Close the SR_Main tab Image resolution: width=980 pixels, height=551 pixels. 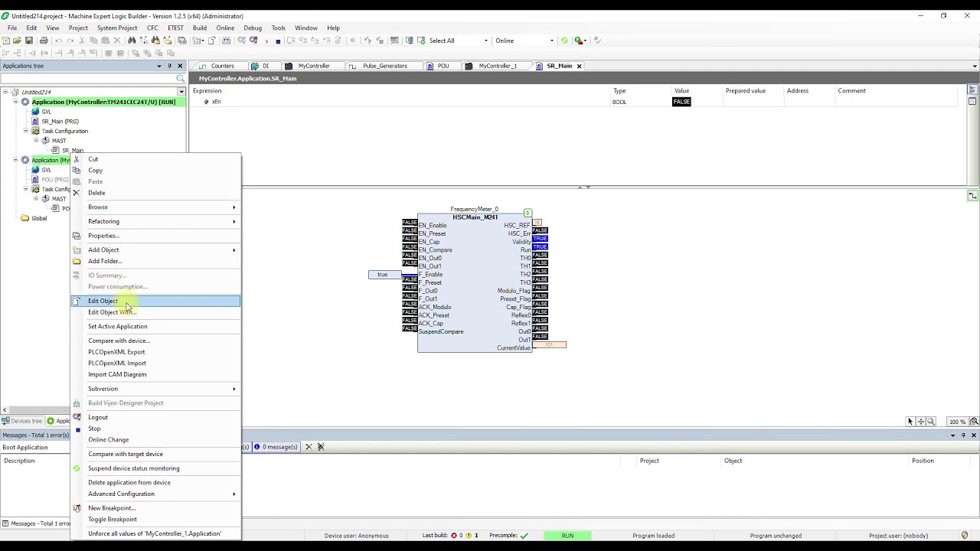pyautogui.click(x=579, y=66)
